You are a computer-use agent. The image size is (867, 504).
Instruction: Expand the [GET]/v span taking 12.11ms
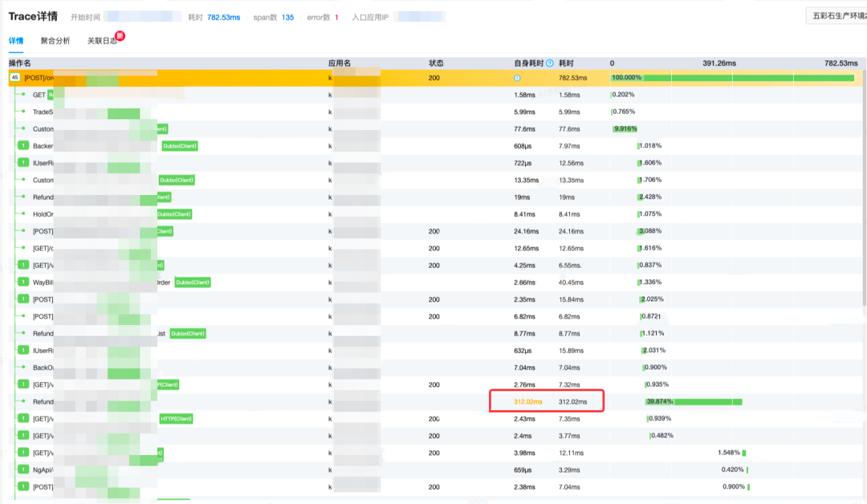click(x=23, y=453)
